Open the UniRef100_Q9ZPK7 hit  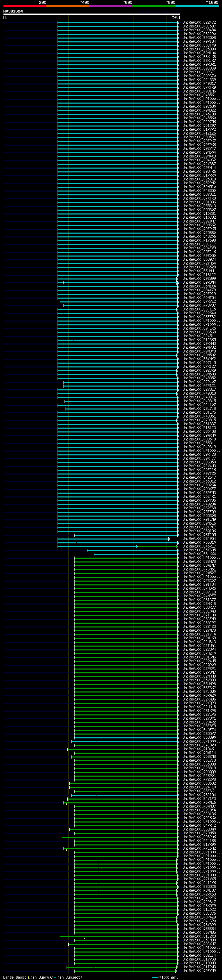tap(199, 141)
